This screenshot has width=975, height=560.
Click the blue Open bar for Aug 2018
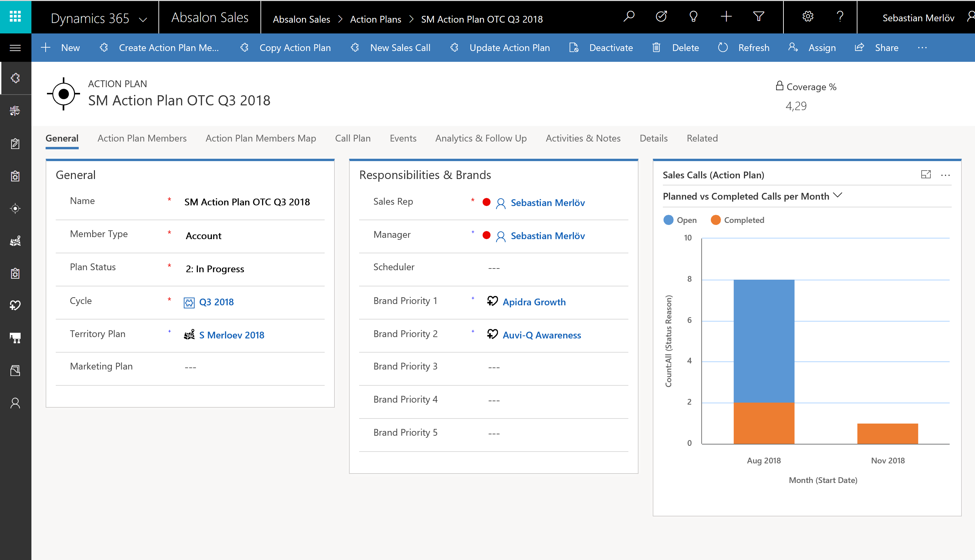point(764,341)
